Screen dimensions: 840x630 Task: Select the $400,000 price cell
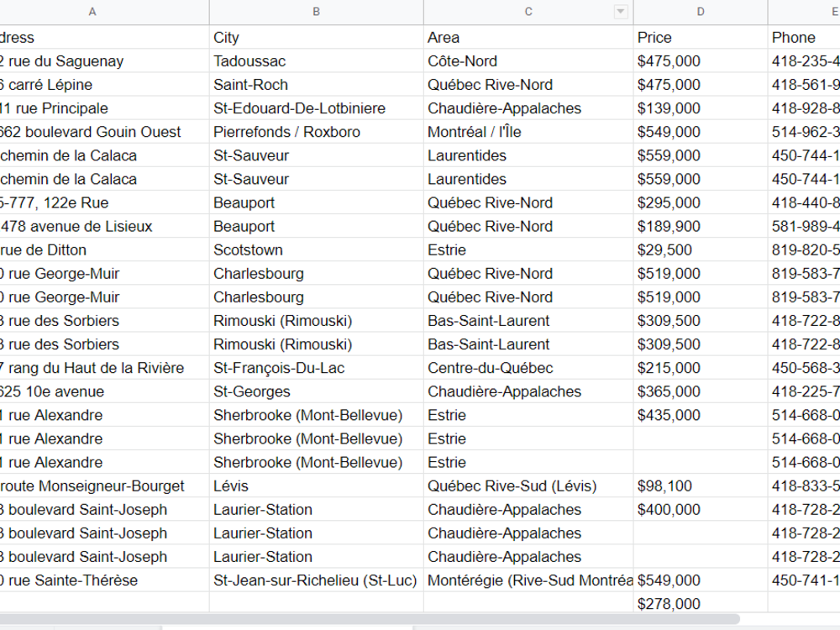click(x=701, y=510)
